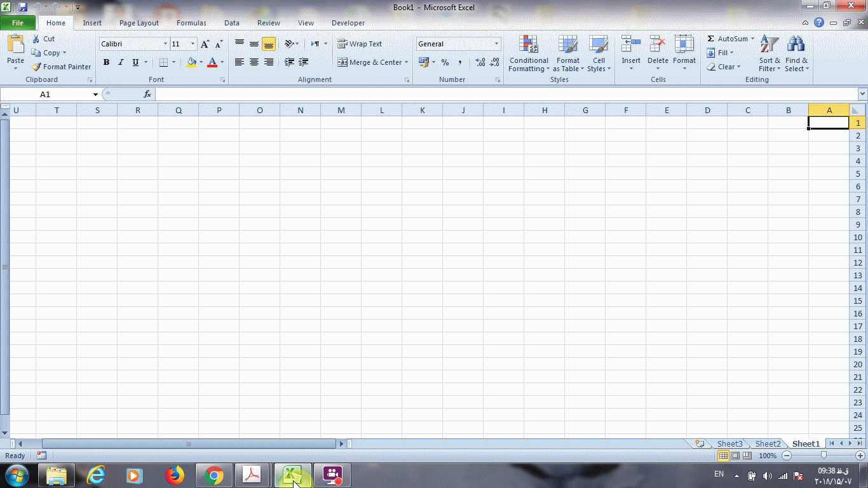
Task: Open Format as Table gallery
Action: pyautogui.click(x=568, y=53)
